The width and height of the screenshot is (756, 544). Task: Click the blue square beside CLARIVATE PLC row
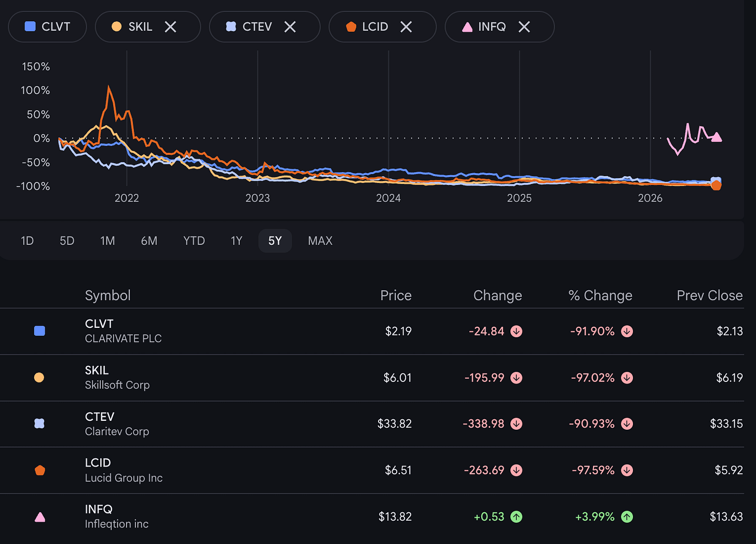tap(39, 331)
